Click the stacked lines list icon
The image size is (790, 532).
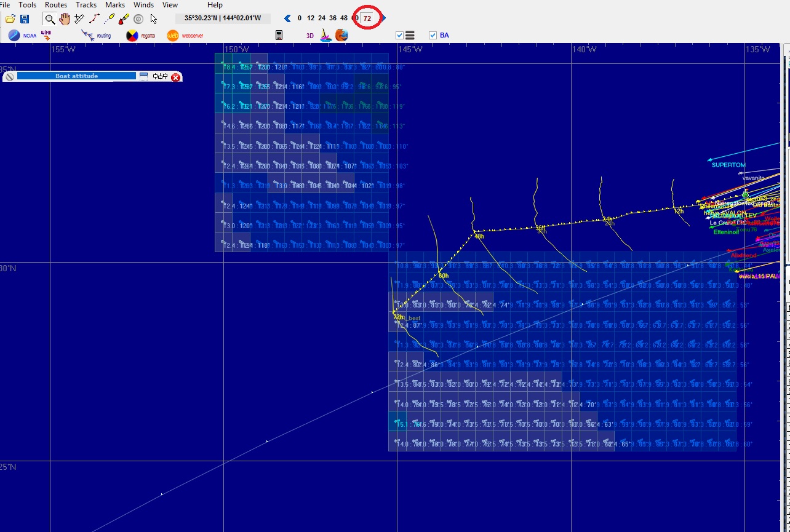pyautogui.click(x=410, y=36)
